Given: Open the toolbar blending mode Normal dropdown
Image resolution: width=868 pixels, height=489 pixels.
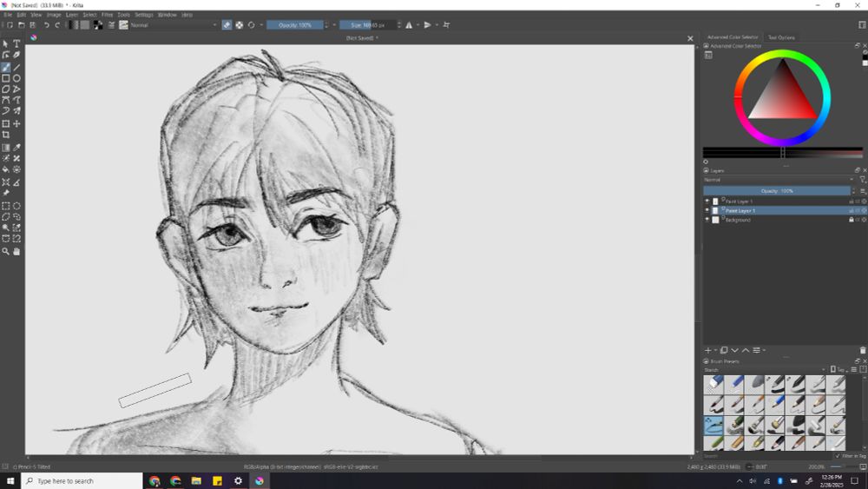Looking at the screenshot, I should [174, 25].
